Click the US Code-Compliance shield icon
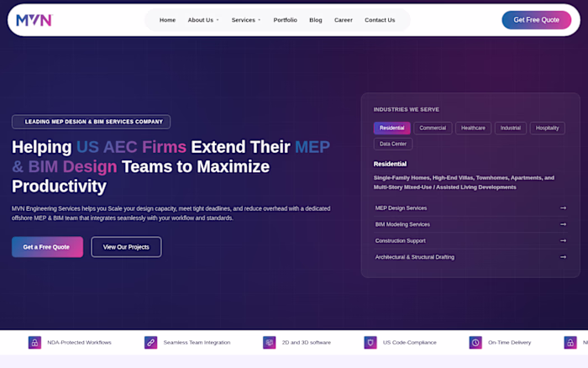This screenshot has height=368, width=588. click(x=370, y=343)
